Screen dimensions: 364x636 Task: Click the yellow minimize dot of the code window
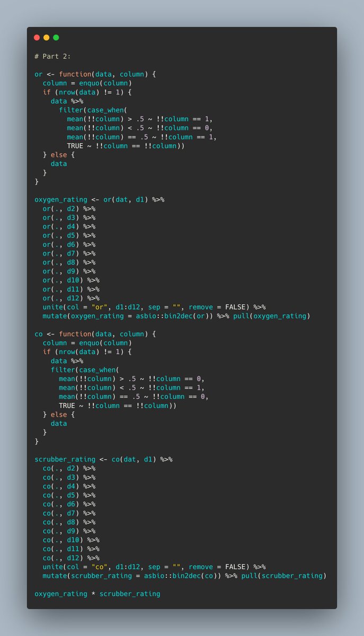click(46, 38)
